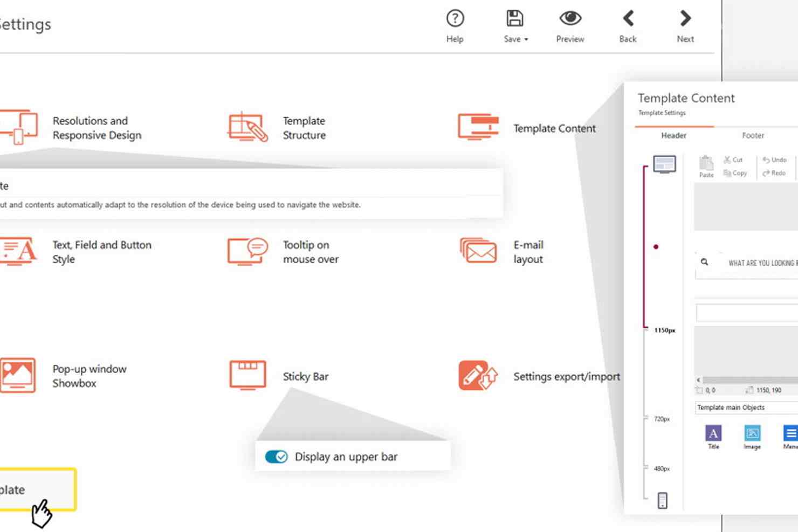This screenshot has width=798, height=532.
Task: Switch to the Footer tab
Action: tap(753, 135)
